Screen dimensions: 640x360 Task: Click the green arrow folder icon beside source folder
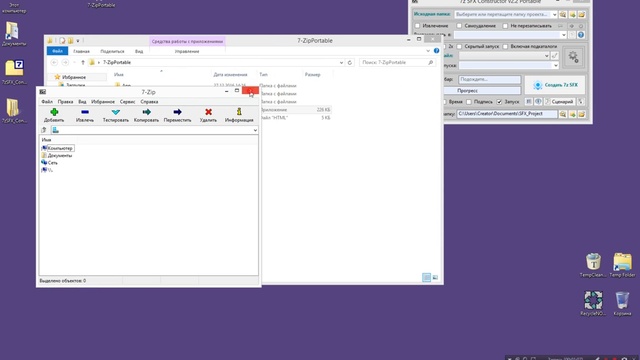click(x=573, y=15)
